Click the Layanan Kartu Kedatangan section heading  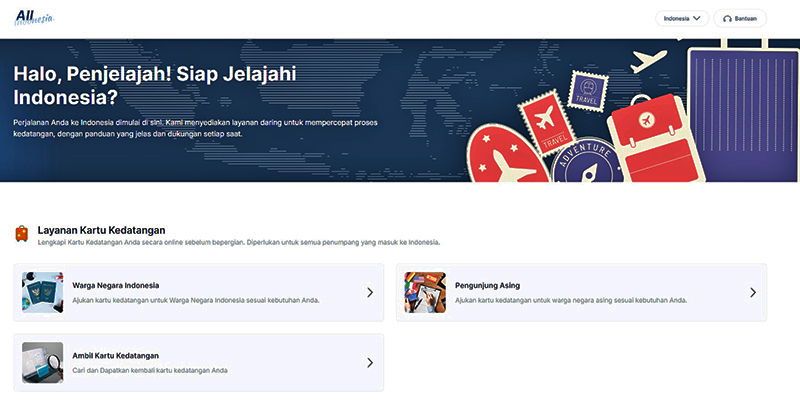click(x=101, y=229)
